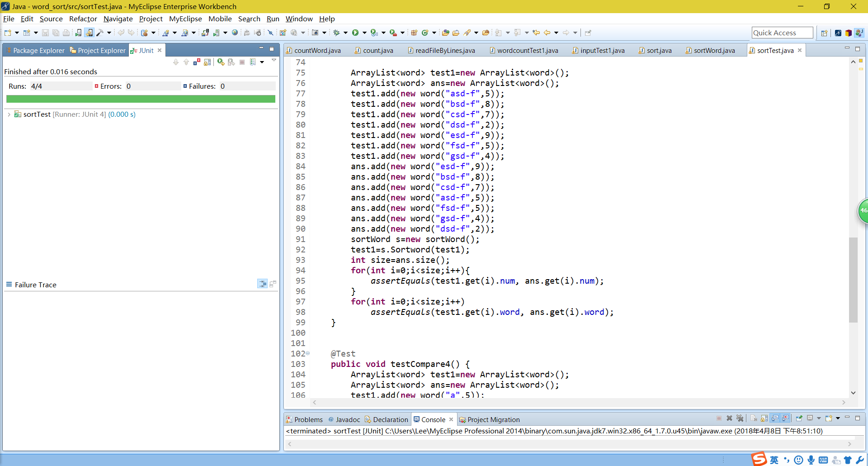Open the Refactor menu
The width and height of the screenshot is (868, 466).
(x=83, y=19)
